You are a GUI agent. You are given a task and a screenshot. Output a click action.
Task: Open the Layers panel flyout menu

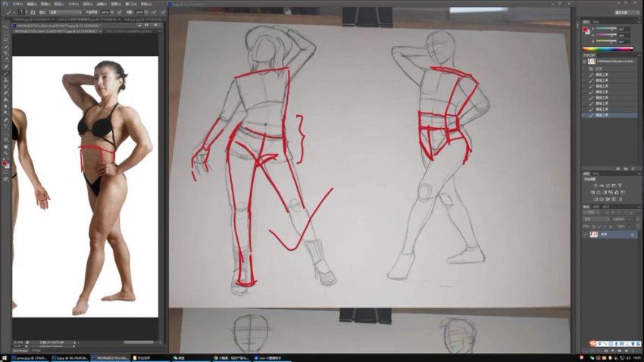pyautogui.click(x=639, y=207)
